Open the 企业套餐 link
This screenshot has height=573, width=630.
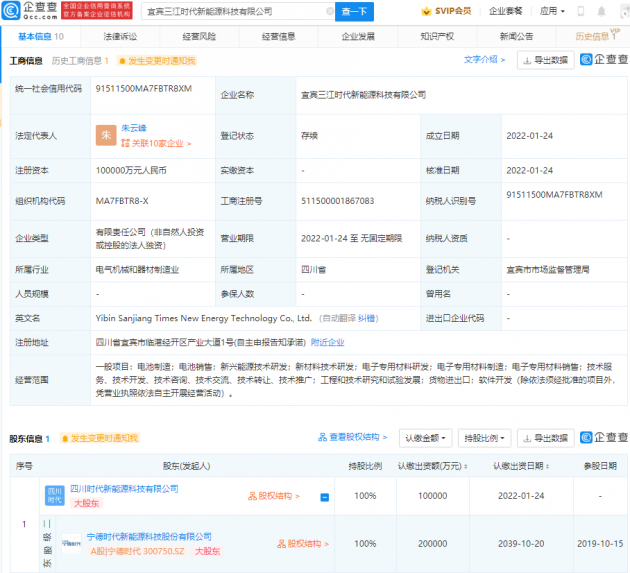pyautogui.click(x=505, y=11)
